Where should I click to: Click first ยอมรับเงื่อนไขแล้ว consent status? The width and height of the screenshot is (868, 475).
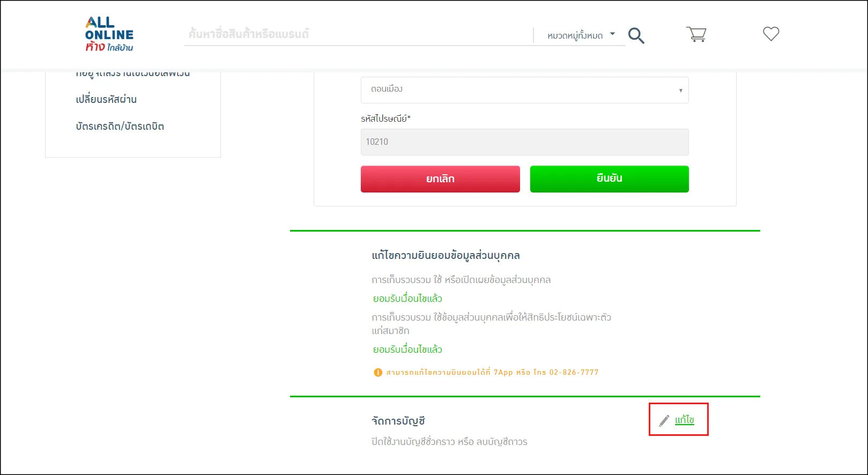tap(407, 299)
